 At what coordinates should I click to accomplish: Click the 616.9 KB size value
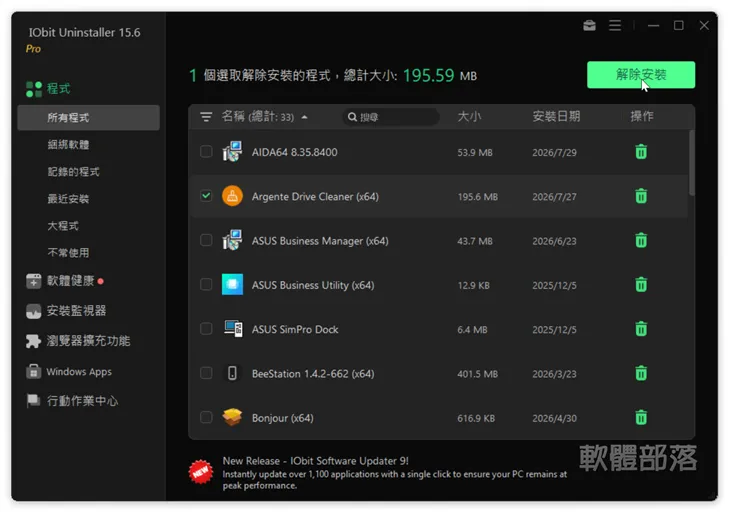click(476, 418)
